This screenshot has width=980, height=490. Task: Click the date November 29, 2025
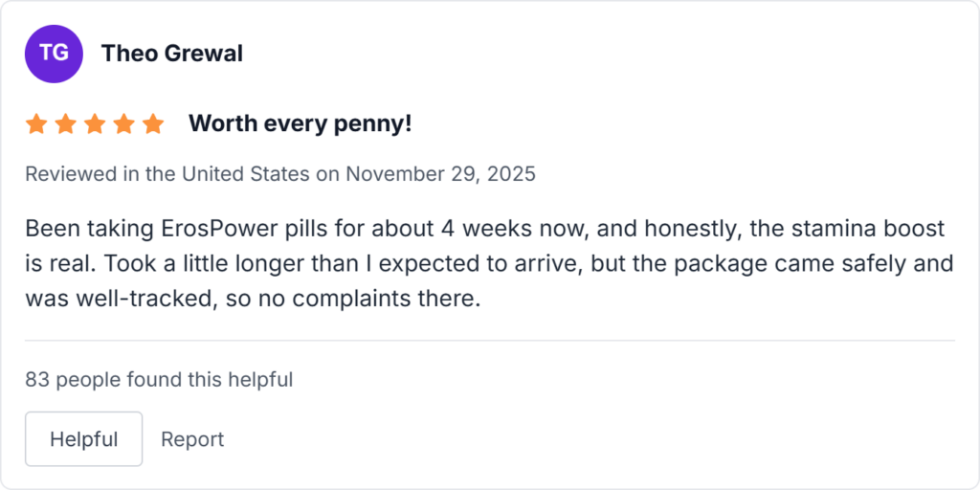pyautogui.click(x=440, y=174)
